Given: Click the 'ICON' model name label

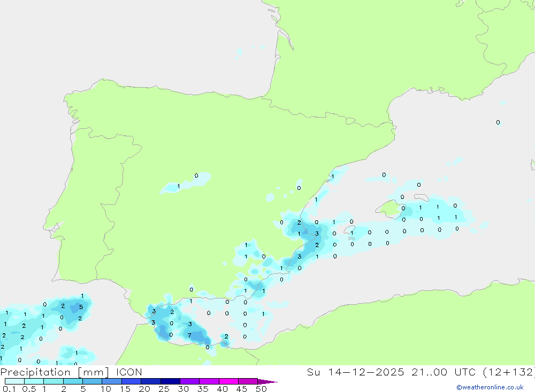Looking at the screenshot, I should (129, 372).
